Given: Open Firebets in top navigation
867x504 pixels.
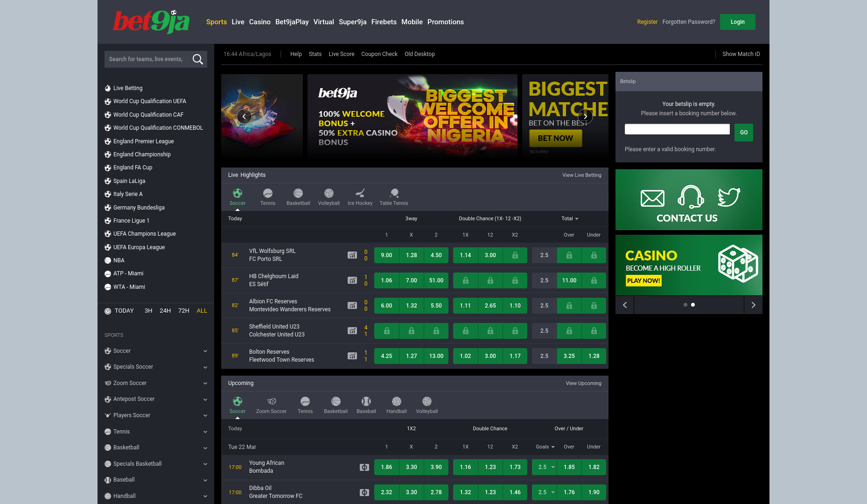Looking at the screenshot, I should click(384, 22).
